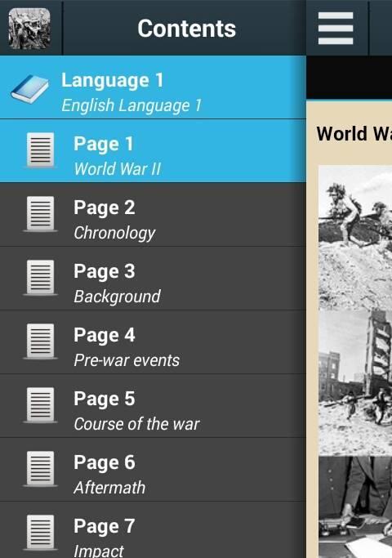This screenshot has height=558, width=392.
Task: Click the 'Course of the war' subtitle
Action: [x=136, y=424]
